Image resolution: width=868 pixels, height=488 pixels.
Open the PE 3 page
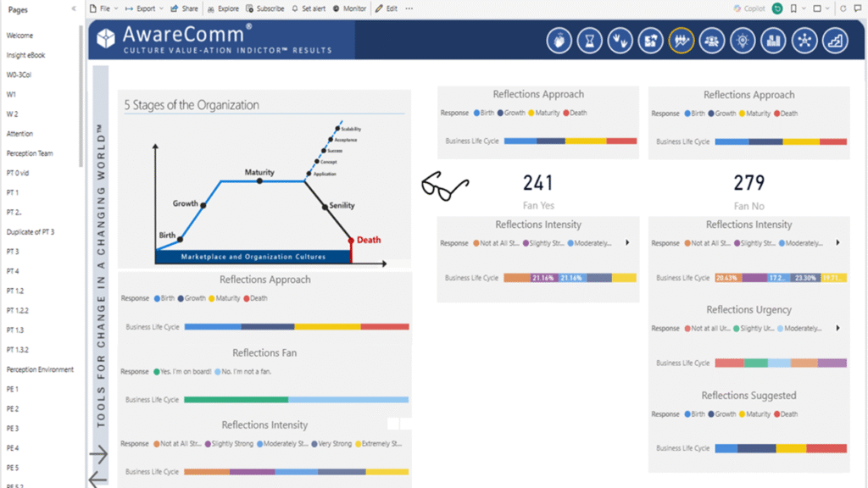click(x=12, y=428)
